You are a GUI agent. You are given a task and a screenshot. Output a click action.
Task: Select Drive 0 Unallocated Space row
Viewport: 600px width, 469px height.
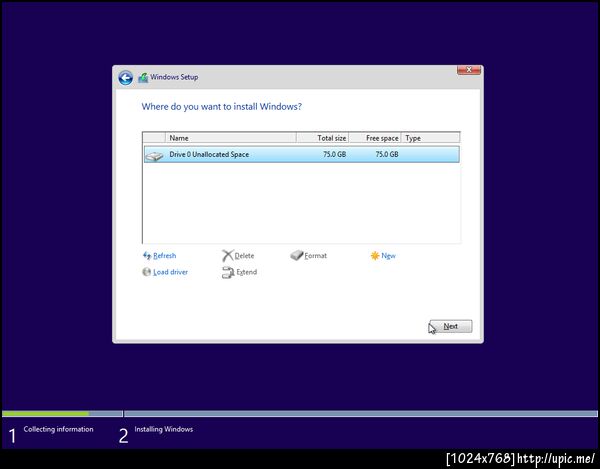pos(302,154)
